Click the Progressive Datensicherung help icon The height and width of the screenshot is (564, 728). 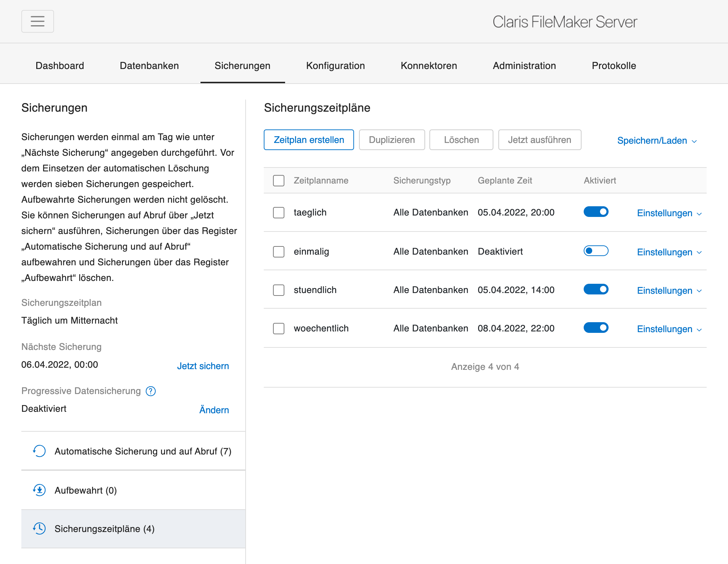151,391
